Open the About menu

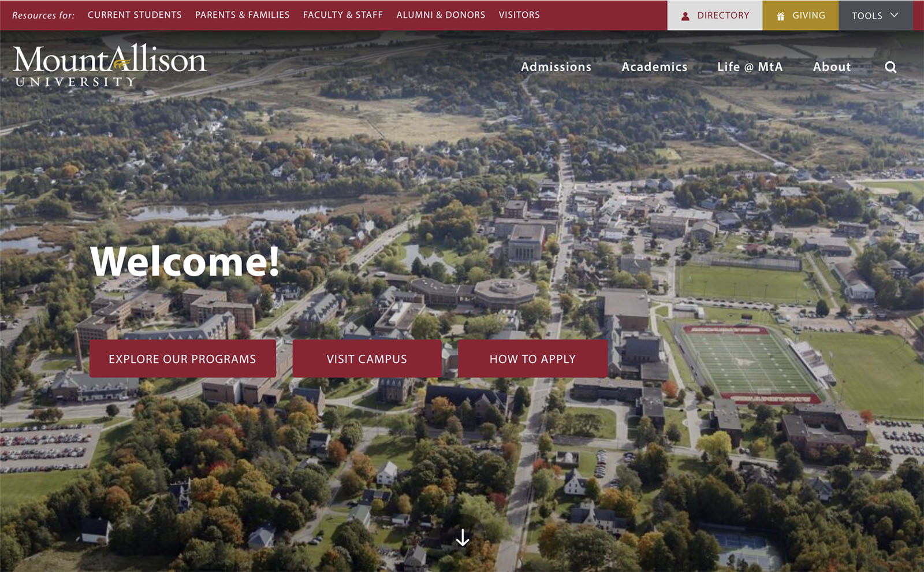click(832, 67)
